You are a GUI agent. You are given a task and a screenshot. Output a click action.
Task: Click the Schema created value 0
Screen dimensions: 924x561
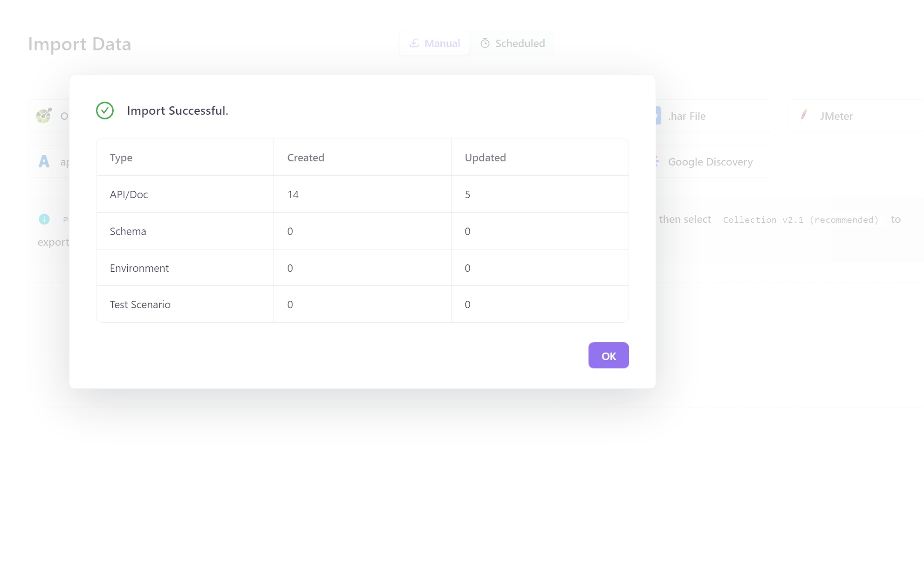click(x=290, y=231)
